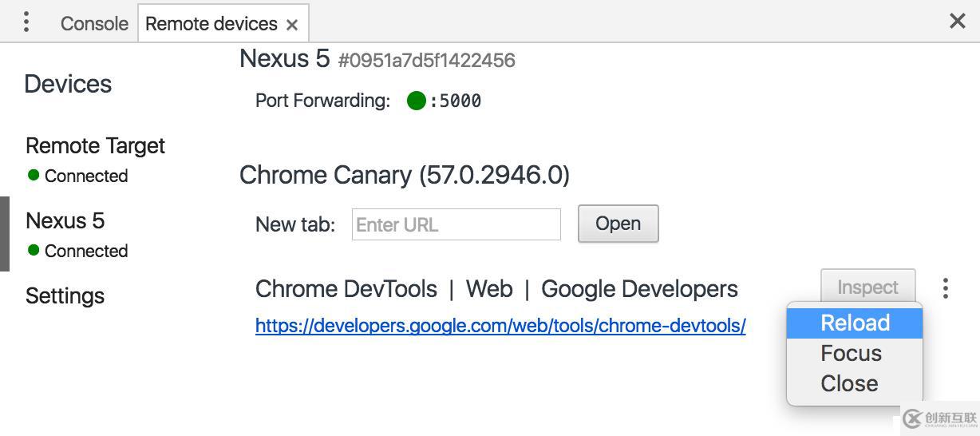Viewport: 980px width, 436px height.
Task: Open the DevTools drawer three-dot menu
Action: click(x=26, y=22)
